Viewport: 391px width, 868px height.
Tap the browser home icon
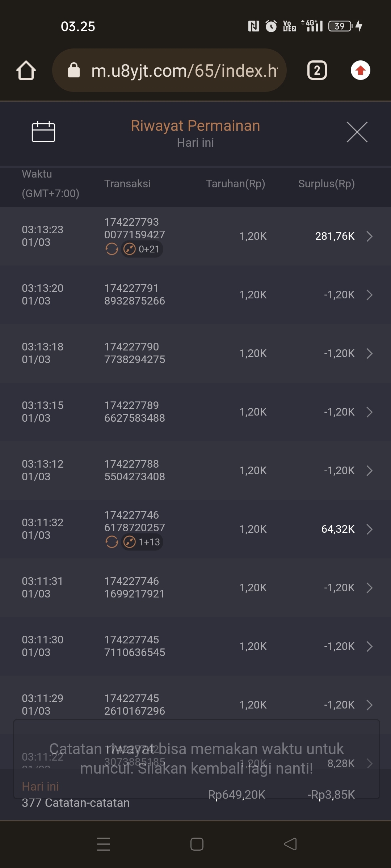[26, 70]
